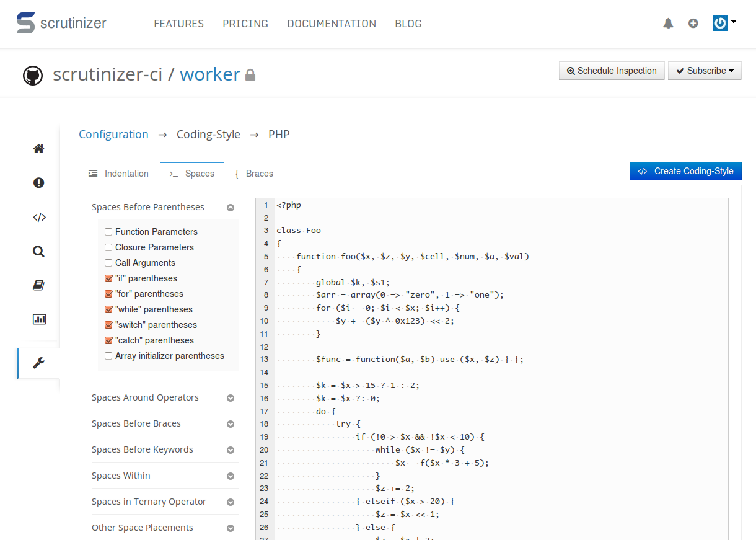Open the book sidebar icon
Viewport: 756px width, 540px height.
38,285
